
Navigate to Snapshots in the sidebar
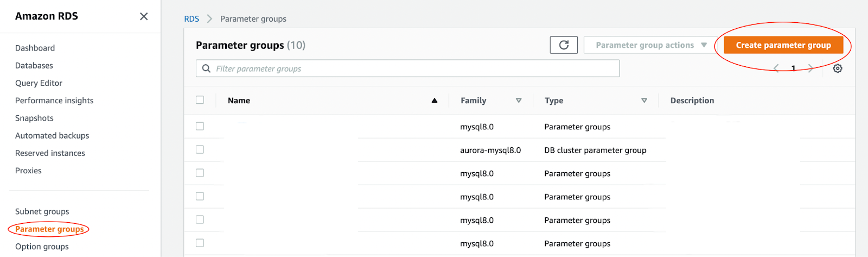[x=34, y=118]
